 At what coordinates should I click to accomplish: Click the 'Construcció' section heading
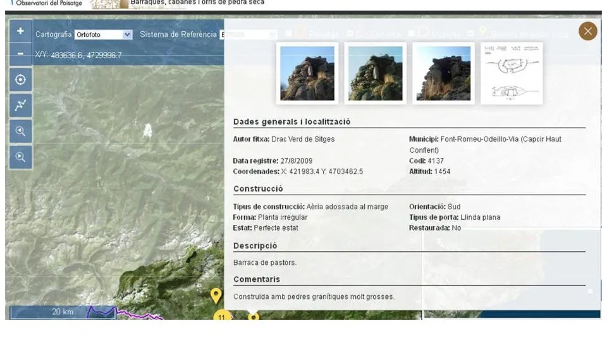(258, 189)
